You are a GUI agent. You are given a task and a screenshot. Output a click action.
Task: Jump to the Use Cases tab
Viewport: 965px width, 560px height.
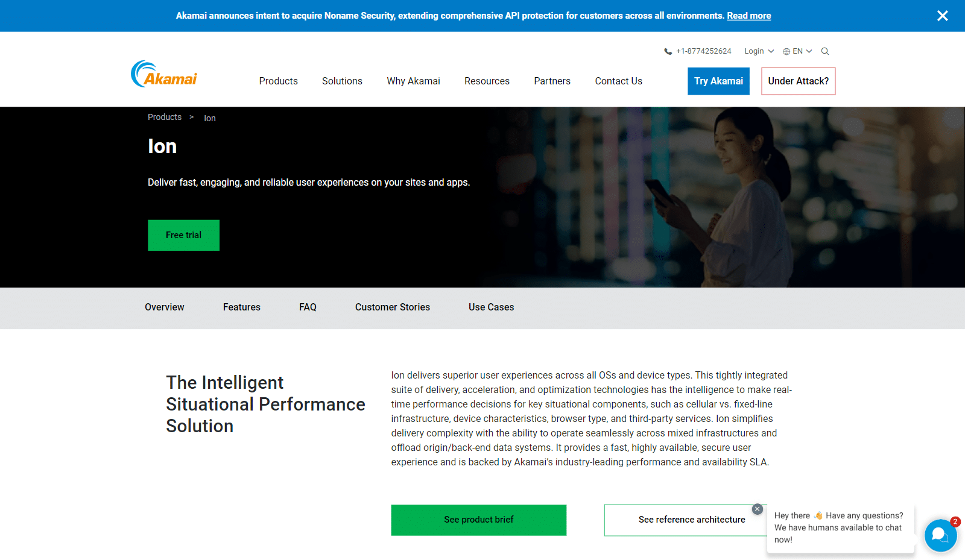pos(491,307)
